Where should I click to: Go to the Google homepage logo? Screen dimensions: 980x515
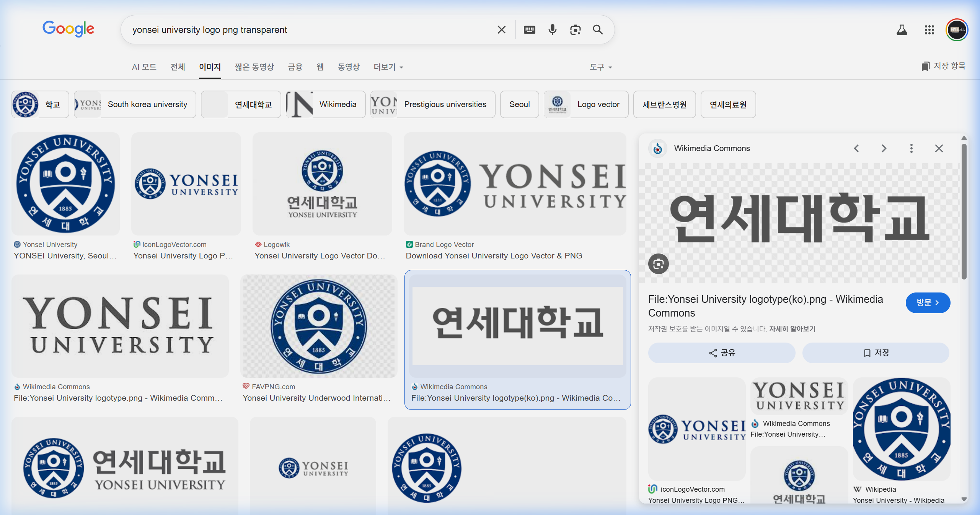[x=68, y=29]
